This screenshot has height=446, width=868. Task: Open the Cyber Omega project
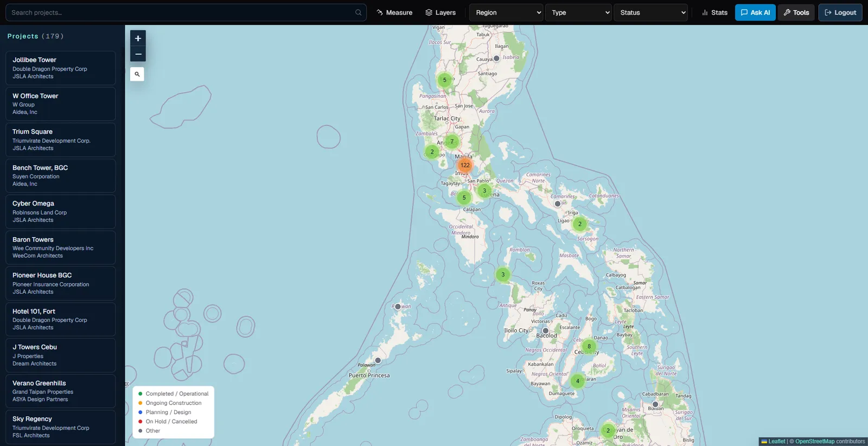tap(61, 212)
